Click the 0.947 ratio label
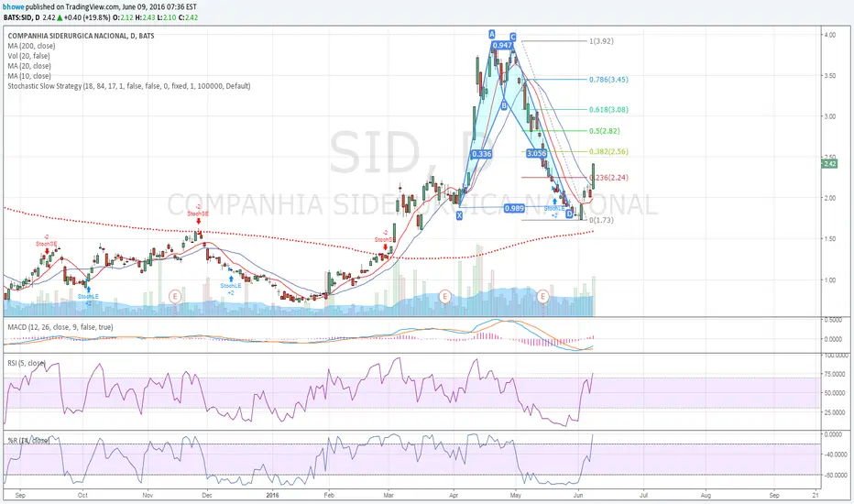This screenshot has height=504, width=854. pyautogui.click(x=501, y=45)
